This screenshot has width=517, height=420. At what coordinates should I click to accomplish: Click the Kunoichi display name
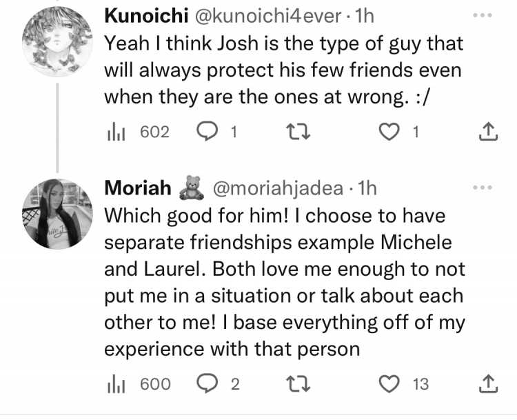click(146, 15)
